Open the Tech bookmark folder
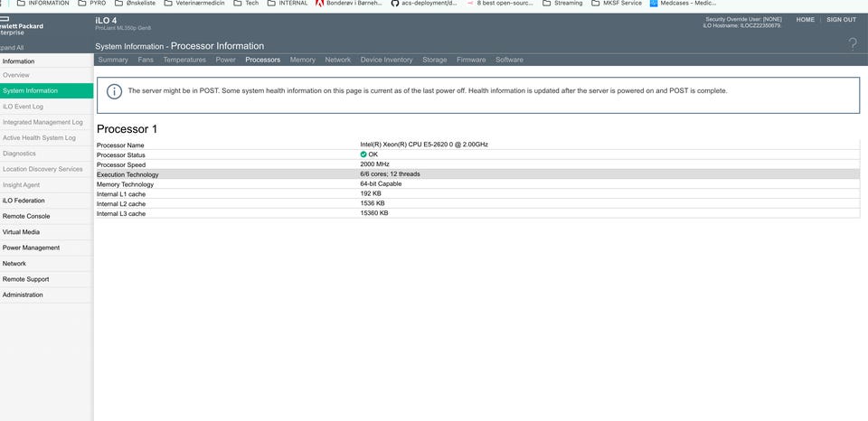The image size is (868, 421). [246, 3]
